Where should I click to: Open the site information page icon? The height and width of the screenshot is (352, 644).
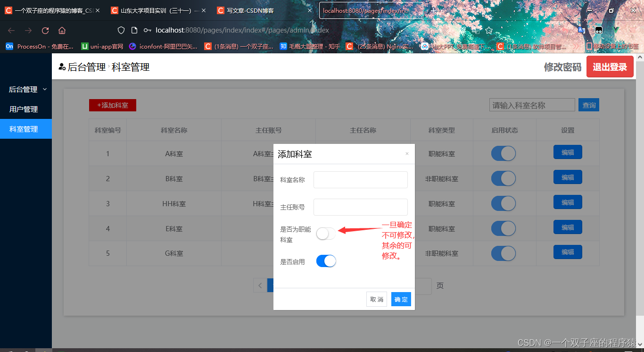point(134,30)
